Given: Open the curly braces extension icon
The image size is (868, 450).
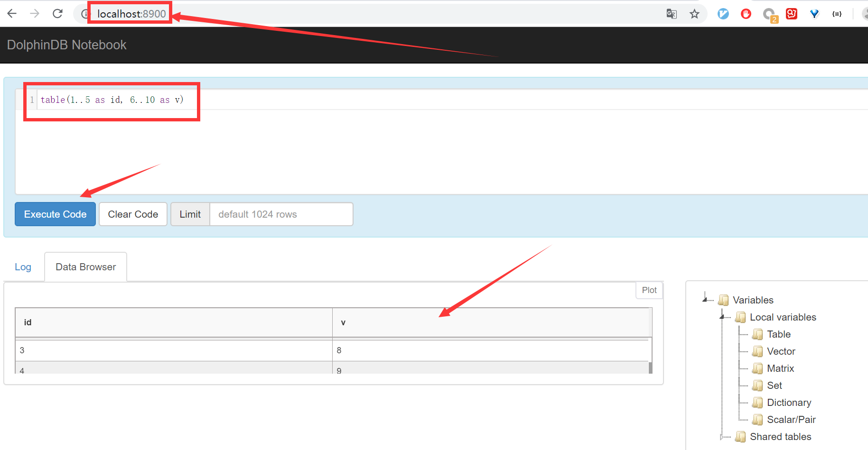Looking at the screenshot, I should coord(837,14).
